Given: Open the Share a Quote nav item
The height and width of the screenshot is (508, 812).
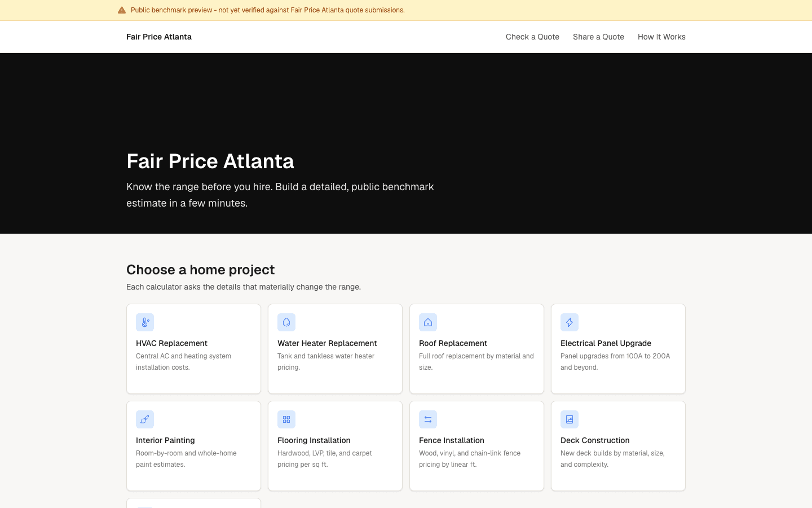Looking at the screenshot, I should 598,37.
